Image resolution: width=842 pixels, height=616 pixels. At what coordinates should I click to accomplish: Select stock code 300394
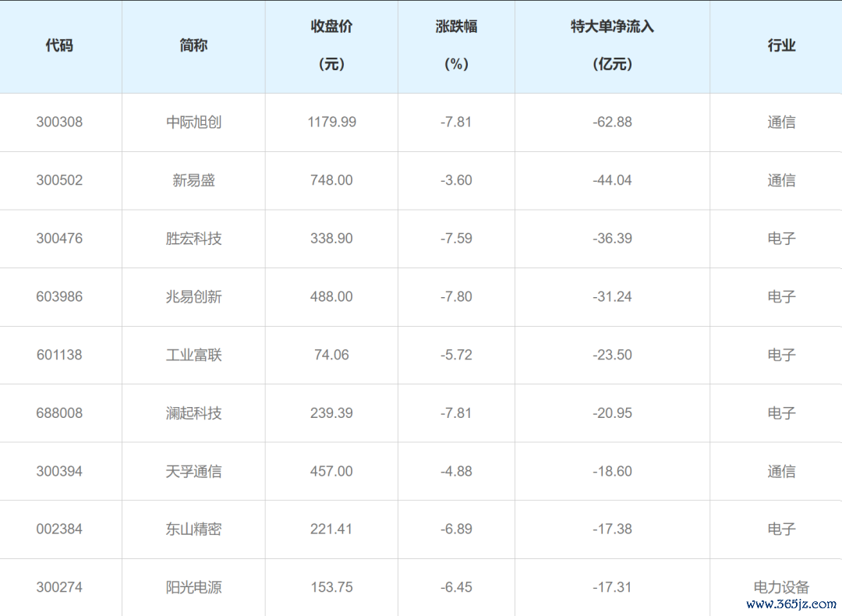point(59,472)
